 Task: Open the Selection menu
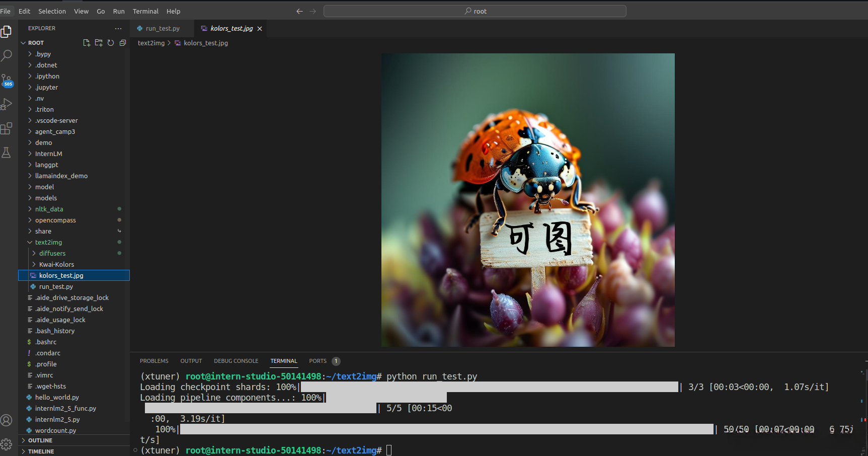point(52,11)
